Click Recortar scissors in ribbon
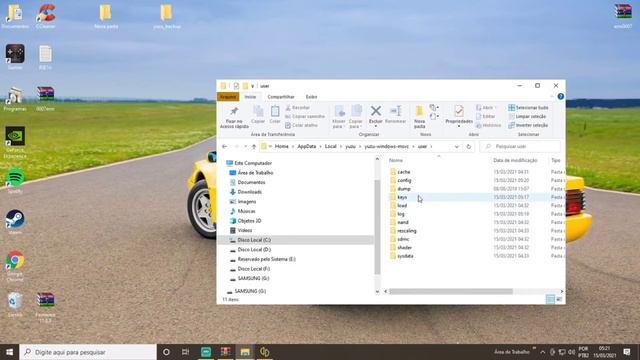Viewport: 640px width, 360px height. click(298, 107)
